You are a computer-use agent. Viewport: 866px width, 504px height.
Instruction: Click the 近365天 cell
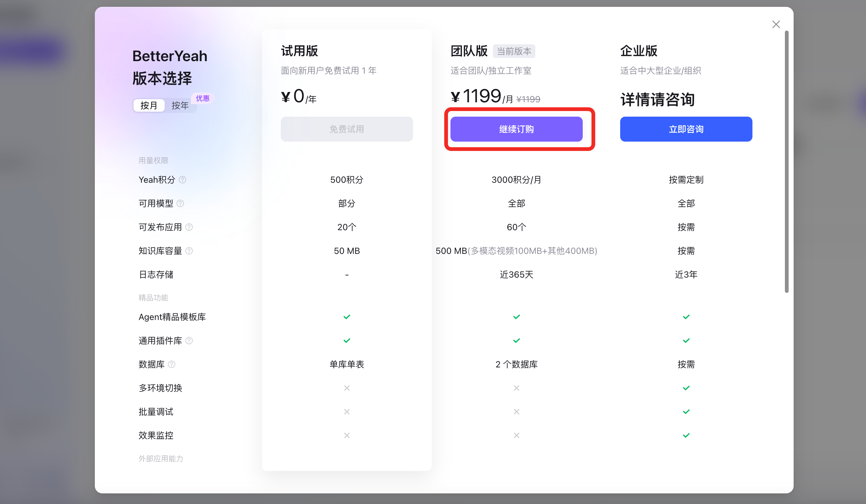pyautogui.click(x=516, y=274)
